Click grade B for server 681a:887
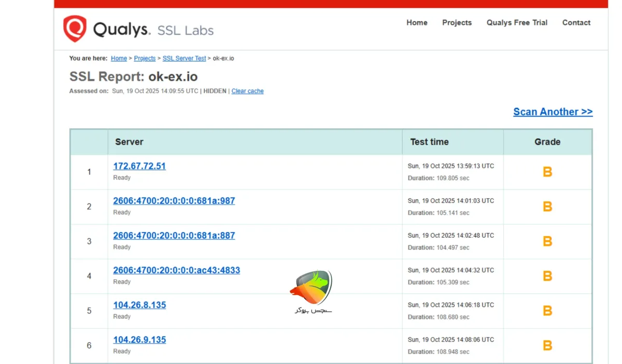The width and height of the screenshot is (622, 364). 547,241
